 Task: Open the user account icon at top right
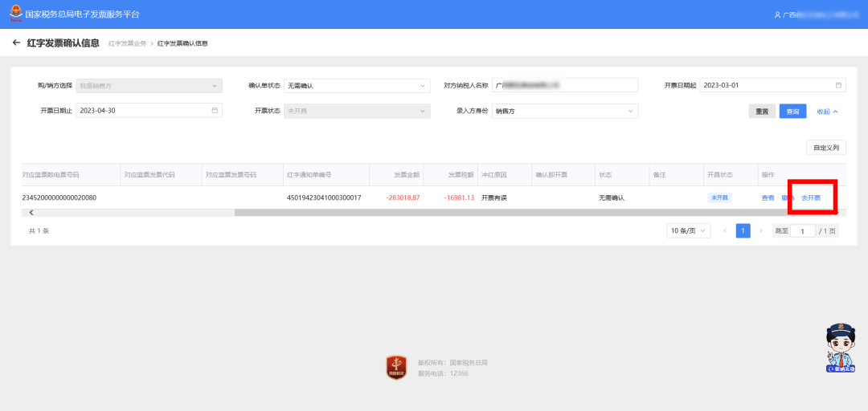[777, 15]
